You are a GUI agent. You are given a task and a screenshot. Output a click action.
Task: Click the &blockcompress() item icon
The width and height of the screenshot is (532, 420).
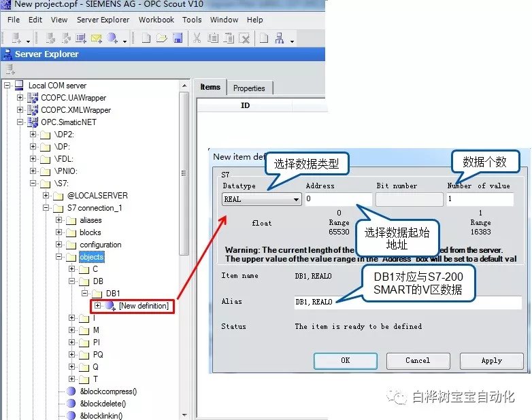71,391
